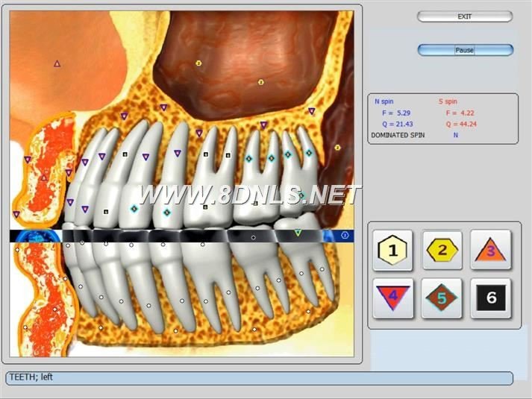The width and height of the screenshot is (532, 399).
Task: Select legend icon 4 red inverted triangle
Action: pyautogui.click(x=393, y=298)
